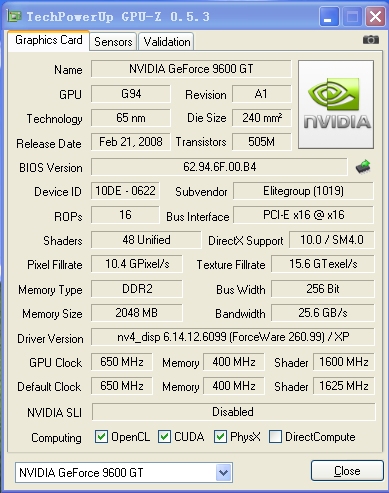Click the NVIDIA logo image

[336, 104]
